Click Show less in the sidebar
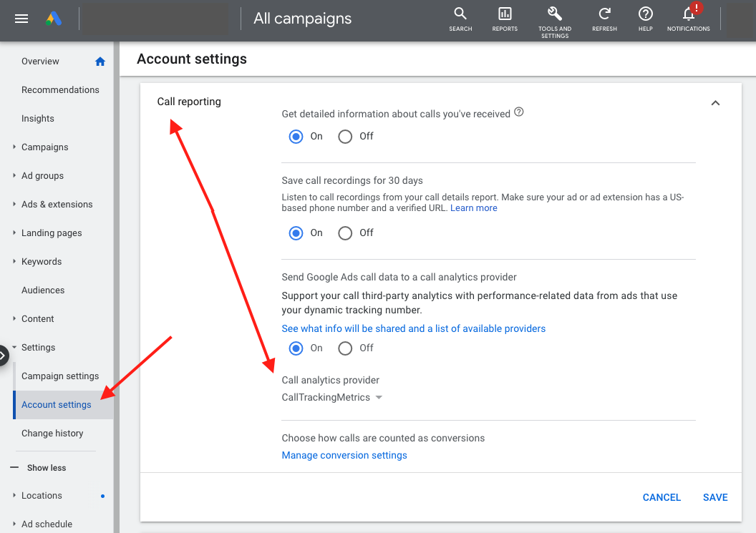This screenshot has height=533, width=756. click(x=46, y=468)
